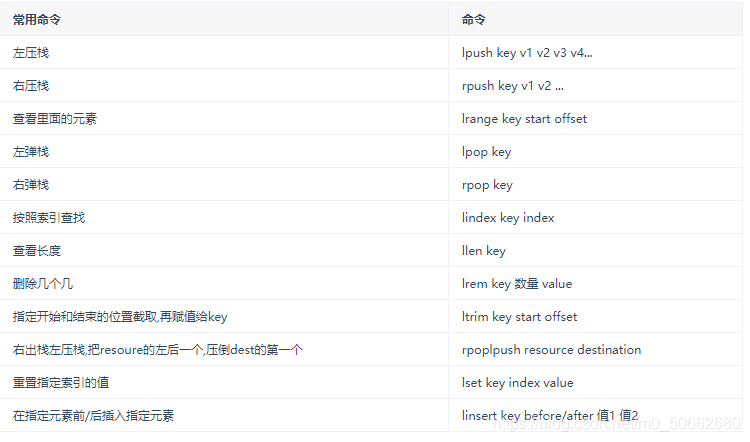This screenshot has height=442, width=750.
Task: Select the 重置指定索引的值 cell
Action: point(224,383)
